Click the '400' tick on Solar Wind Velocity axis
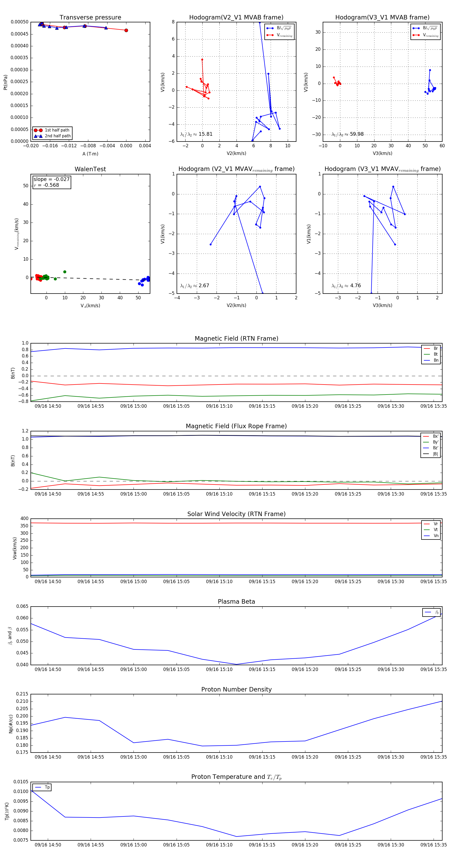Viewport: 473px width, 868px height. click(25, 519)
